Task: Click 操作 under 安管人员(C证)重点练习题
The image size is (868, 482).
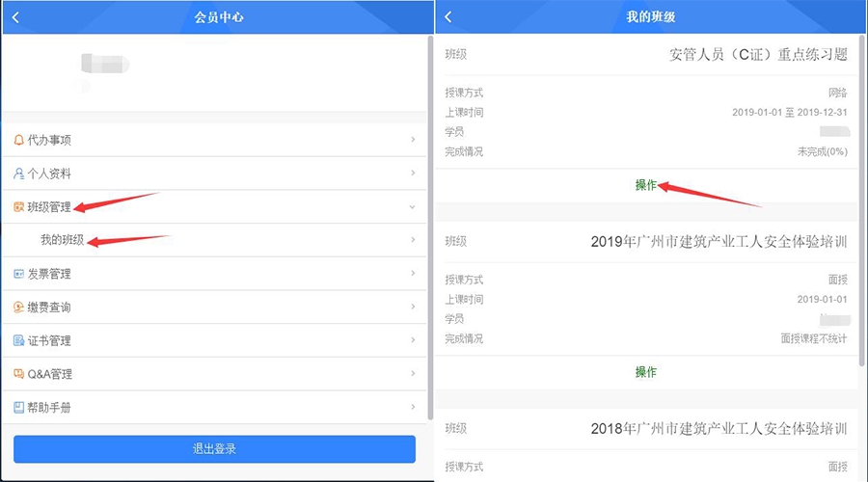Action: pos(645,185)
